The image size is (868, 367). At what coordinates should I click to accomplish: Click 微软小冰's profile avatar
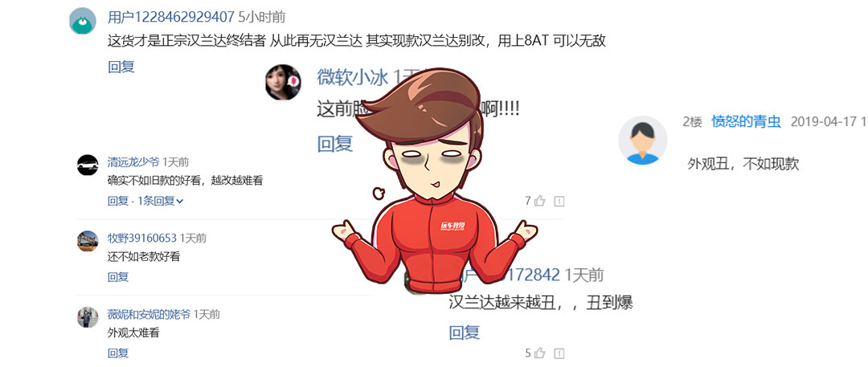coord(283,83)
